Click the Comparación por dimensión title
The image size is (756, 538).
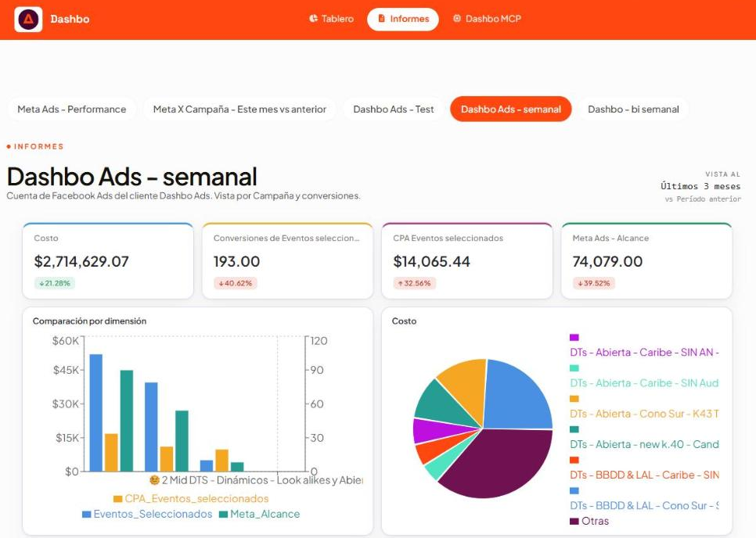[x=90, y=321]
